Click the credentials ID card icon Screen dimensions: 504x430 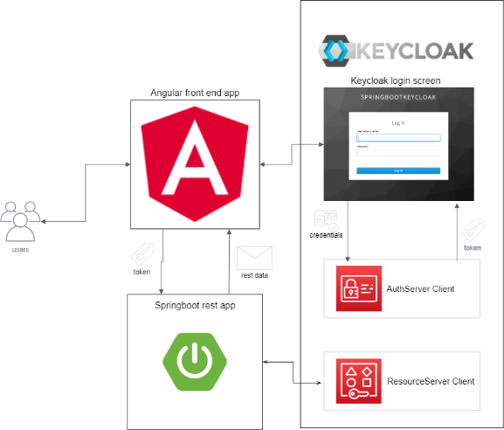326,220
